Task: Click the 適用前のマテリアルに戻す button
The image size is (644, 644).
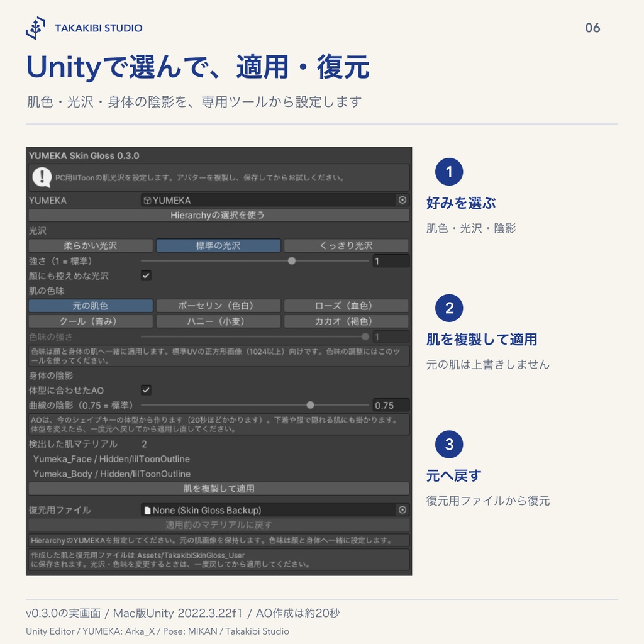Action: point(218,525)
